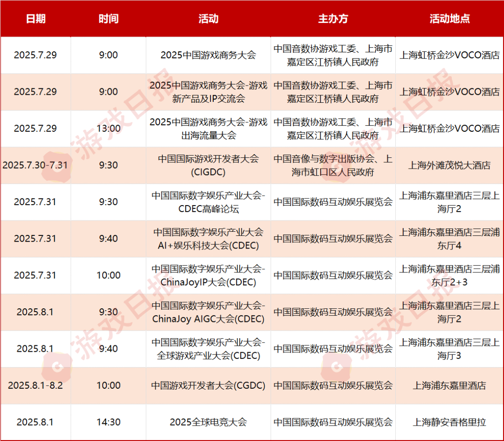Click the 13:00 time cell
The image size is (504, 441).
click(108, 128)
